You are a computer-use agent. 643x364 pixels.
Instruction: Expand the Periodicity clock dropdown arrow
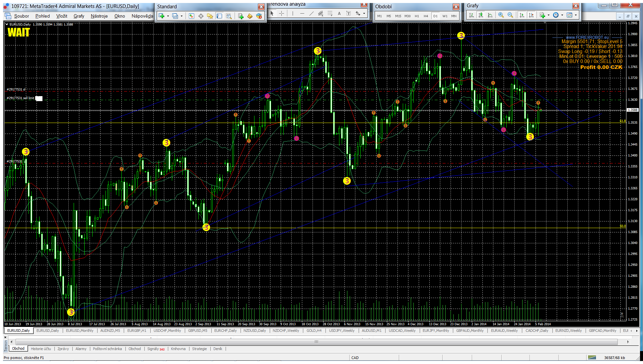coord(562,15)
